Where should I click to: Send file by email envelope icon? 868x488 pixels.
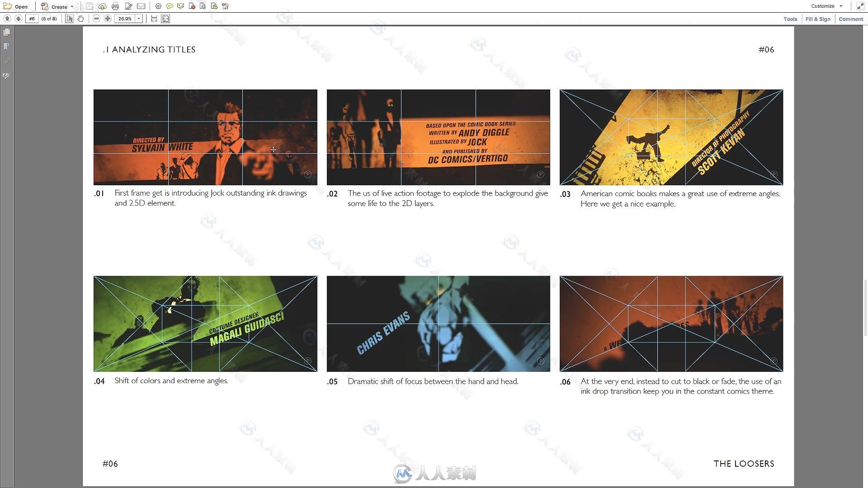pyautogui.click(x=141, y=6)
